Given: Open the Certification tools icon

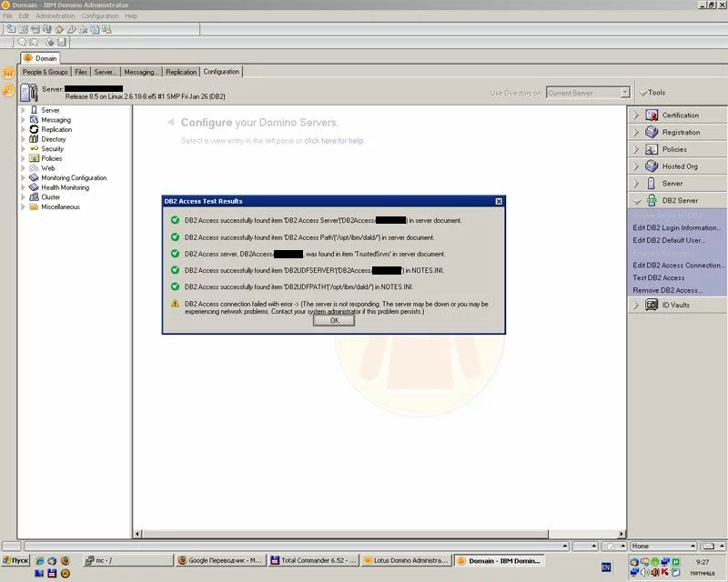Looking at the screenshot, I should [652, 115].
